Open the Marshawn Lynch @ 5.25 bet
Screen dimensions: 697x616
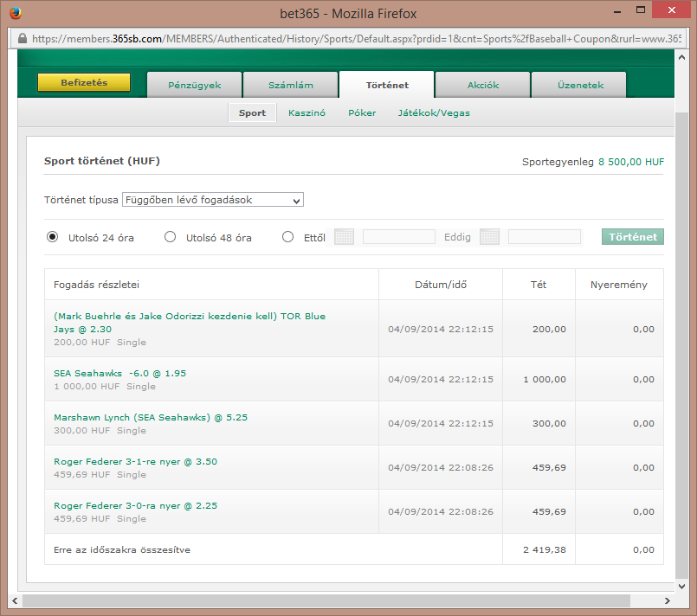tap(151, 418)
